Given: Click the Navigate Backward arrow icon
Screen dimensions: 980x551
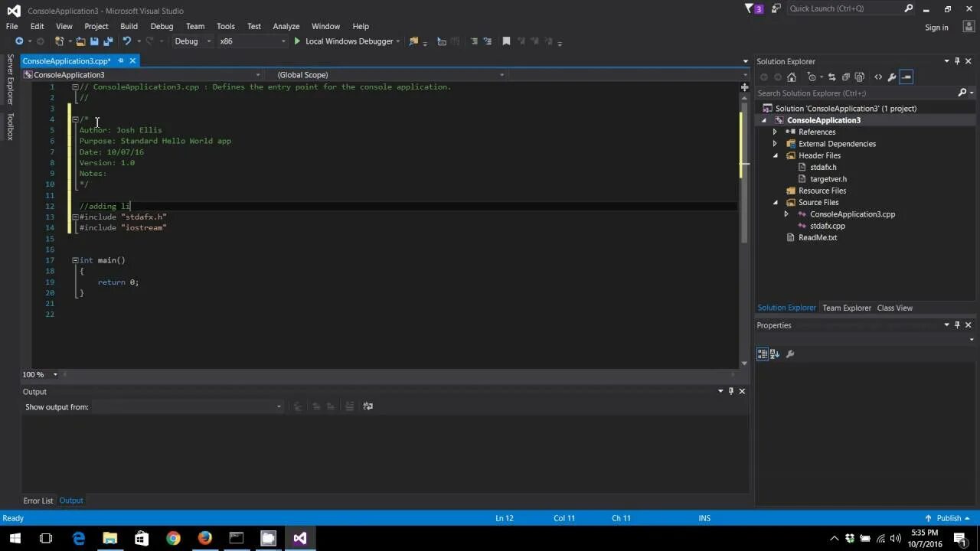Looking at the screenshot, I should point(18,41).
